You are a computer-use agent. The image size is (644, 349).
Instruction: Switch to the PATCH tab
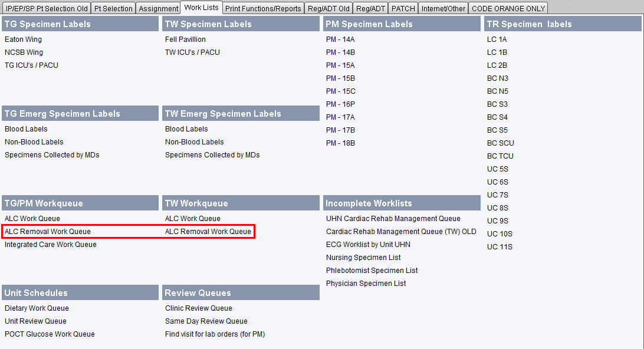pos(403,8)
